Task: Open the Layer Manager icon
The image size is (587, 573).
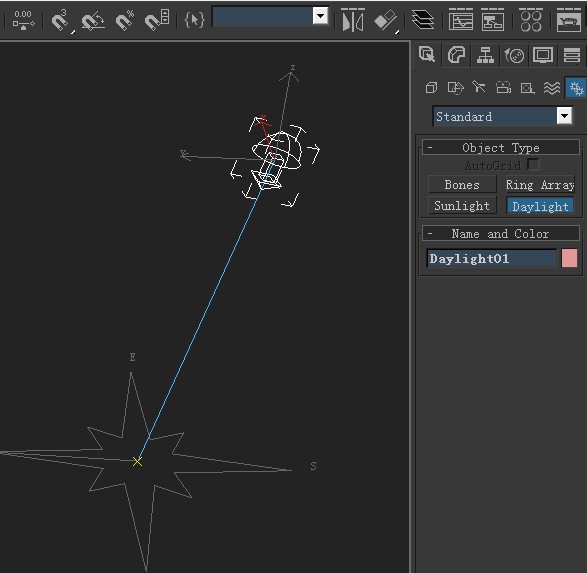Action: coord(423,19)
